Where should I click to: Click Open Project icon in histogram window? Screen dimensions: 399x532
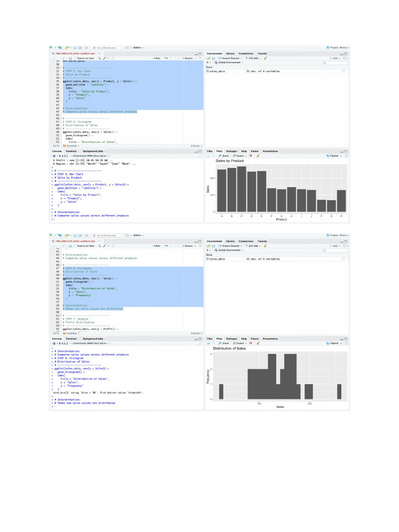point(60,235)
